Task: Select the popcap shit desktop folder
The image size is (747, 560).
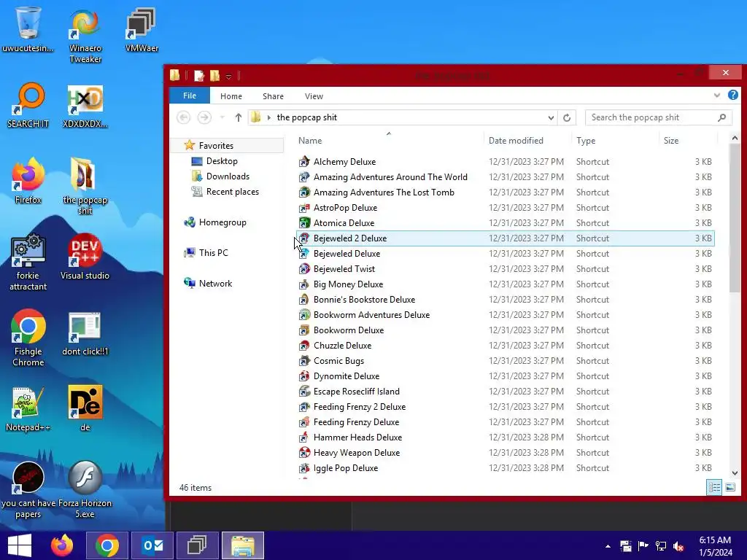Action: (x=85, y=186)
